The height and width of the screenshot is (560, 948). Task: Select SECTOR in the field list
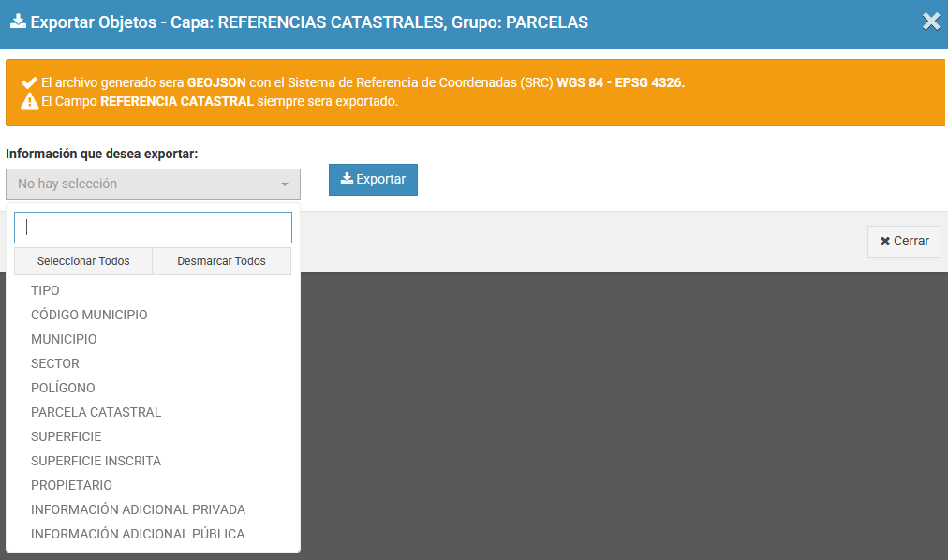click(x=55, y=363)
